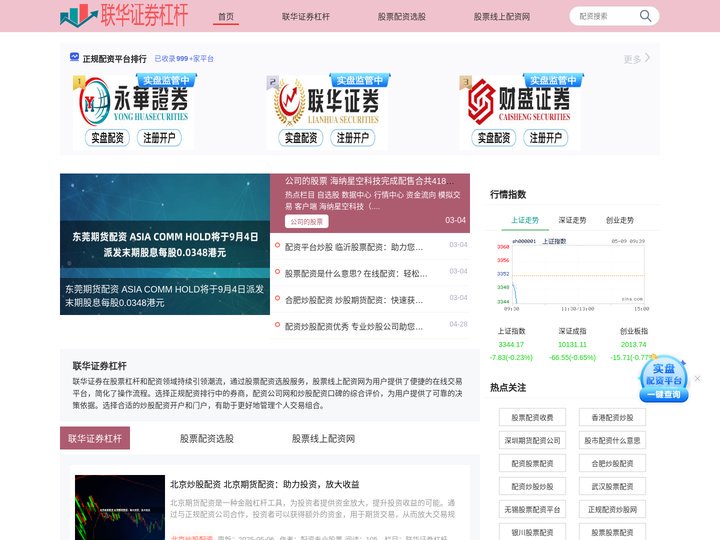Click 注册开户 under 财盛证券
Viewport: 720px width, 540px height.
pos(546,138)
